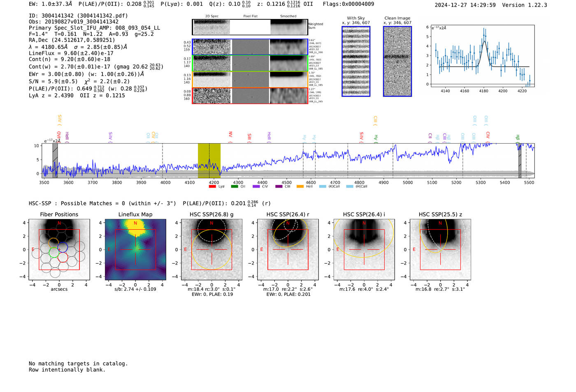The height and width of the screenshot is (392, 576).
Task: Click 'm:16.8 re:2.7" s:3.1"' under z image
Action: coord(440,289)
